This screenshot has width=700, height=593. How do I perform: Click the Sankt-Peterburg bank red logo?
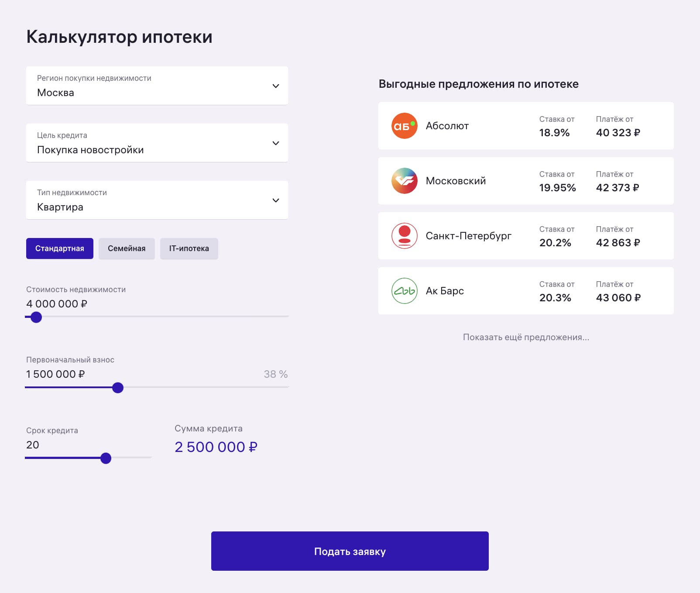click(404, 236)
